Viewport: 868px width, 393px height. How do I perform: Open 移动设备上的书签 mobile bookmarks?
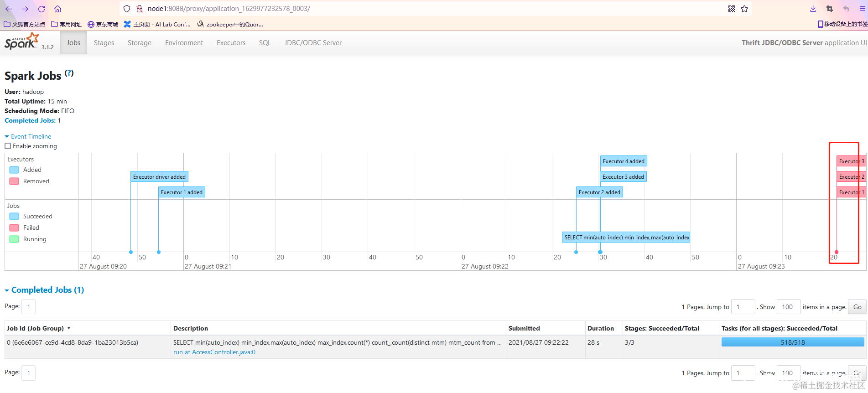pos(842,24)
